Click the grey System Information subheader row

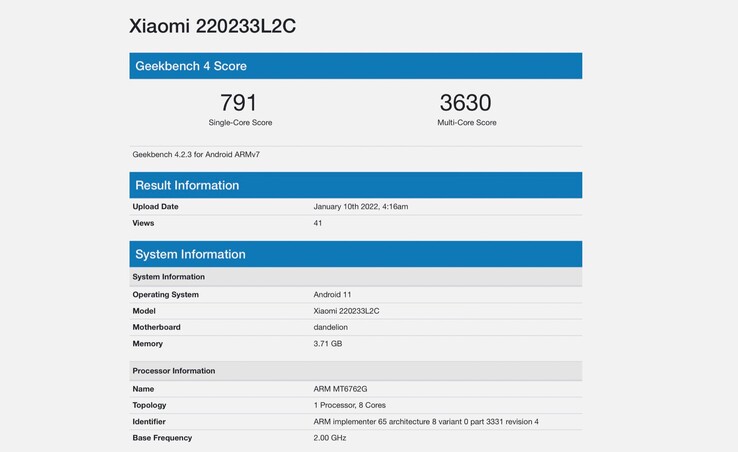[x=356, y=277]
